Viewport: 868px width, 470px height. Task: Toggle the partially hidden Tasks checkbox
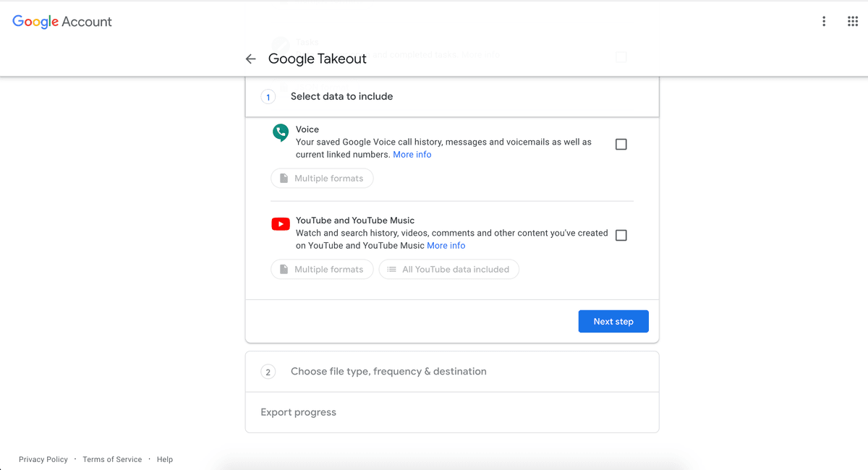(621, 56)
